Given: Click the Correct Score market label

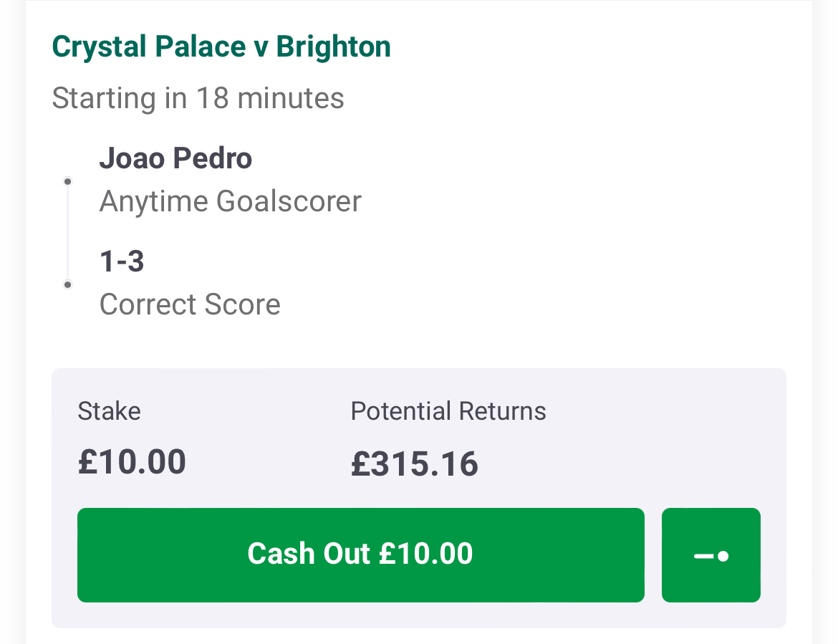Looking at the screenshot, I should pyautogui.click(x=190, y=304).
